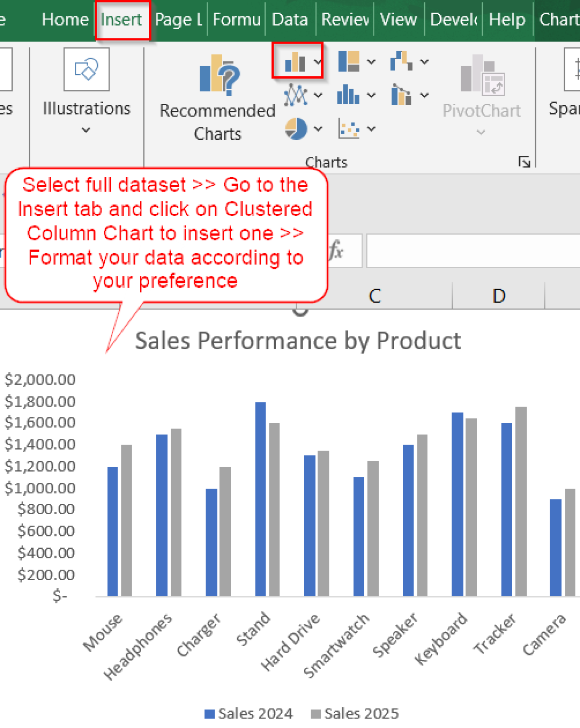Insert a clustered column chart
580x728 pixels.
pyautogui.click(x=294, y=61)
